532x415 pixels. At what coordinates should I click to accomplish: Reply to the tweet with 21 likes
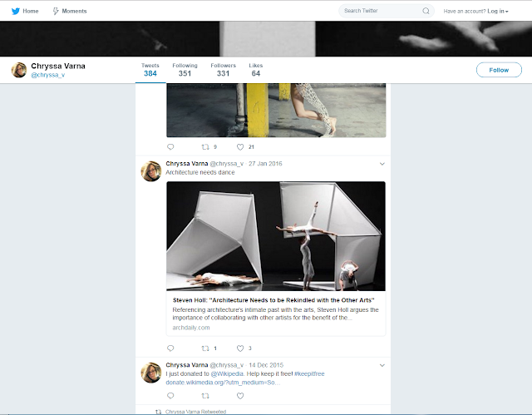point(170,147)
